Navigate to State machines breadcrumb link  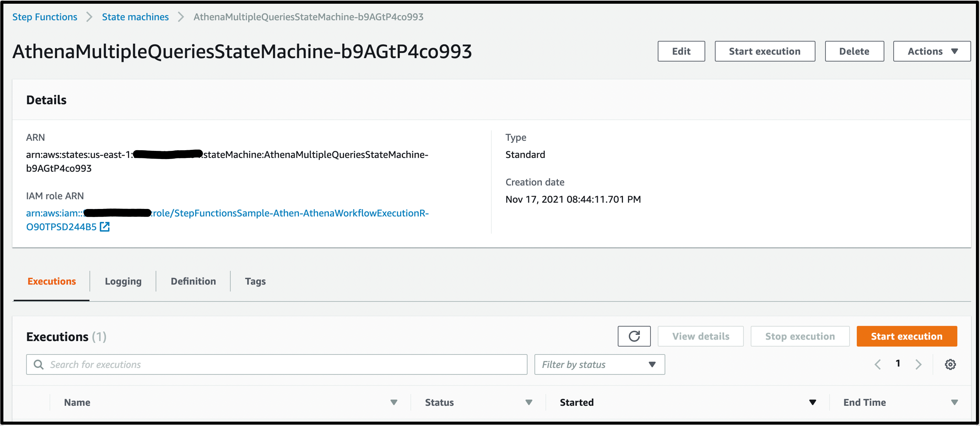click(135, 17)
